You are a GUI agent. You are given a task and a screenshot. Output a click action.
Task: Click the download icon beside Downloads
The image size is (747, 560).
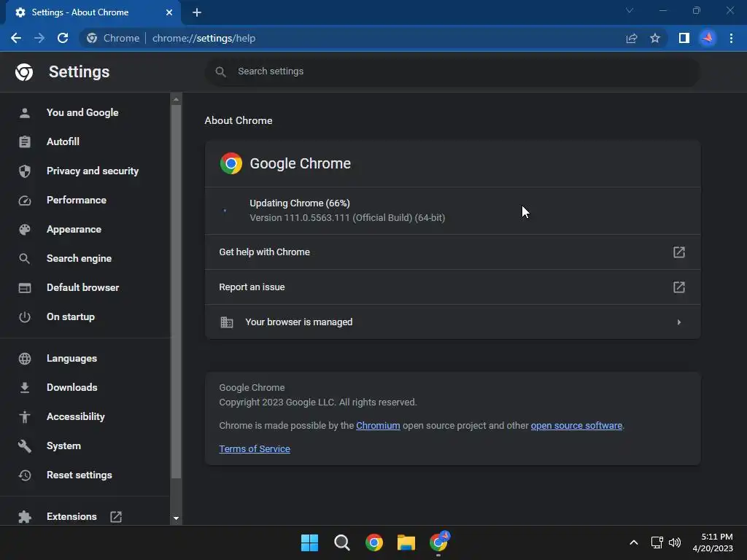(x=25, y=388)
